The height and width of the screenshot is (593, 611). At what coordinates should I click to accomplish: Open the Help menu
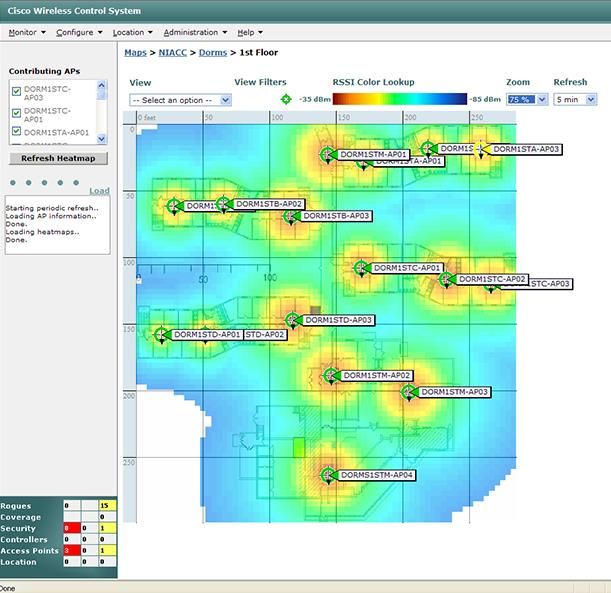click(x=250, y=32)
